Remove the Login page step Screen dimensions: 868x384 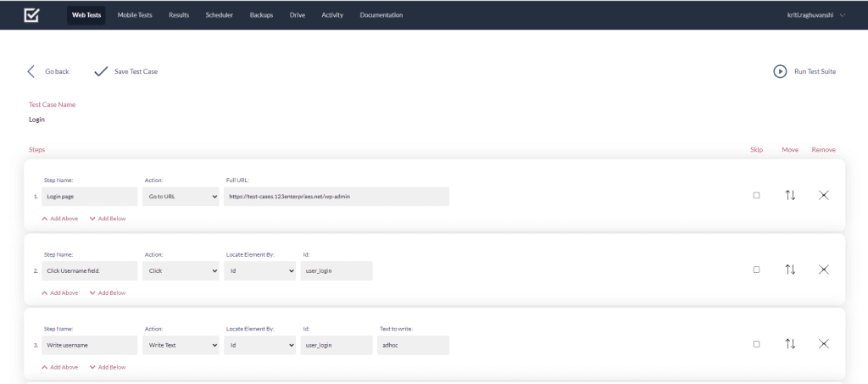coord(823,195)
